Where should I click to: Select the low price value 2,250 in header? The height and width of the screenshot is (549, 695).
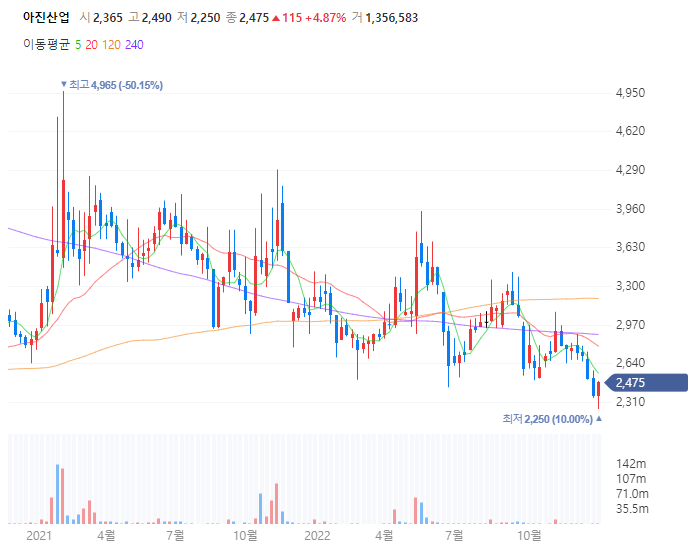tap(205, 18)
